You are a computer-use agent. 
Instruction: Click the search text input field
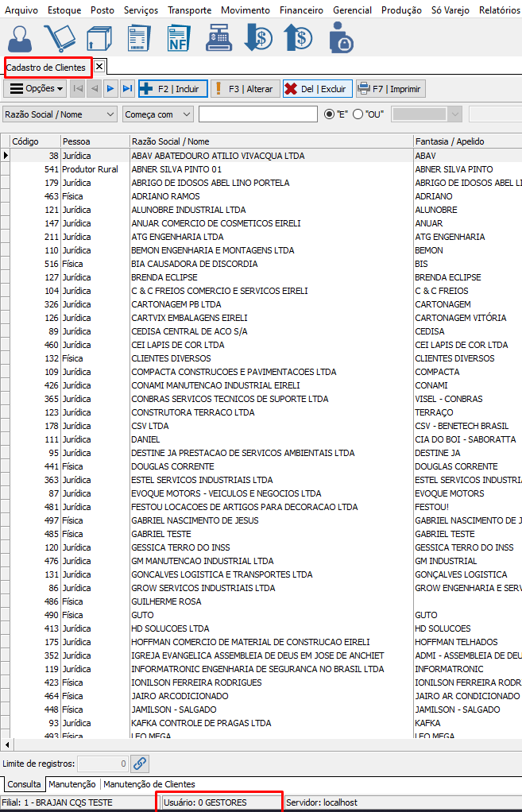pos(257,114)
